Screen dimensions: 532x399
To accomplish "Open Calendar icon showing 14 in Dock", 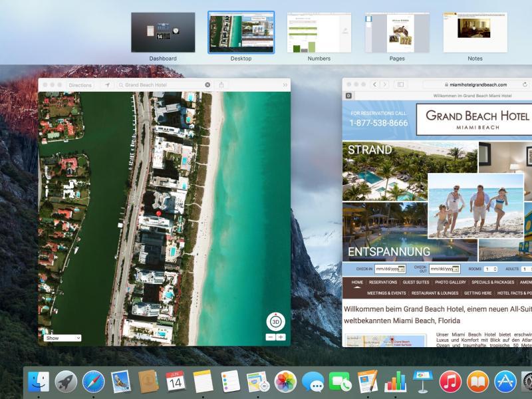I will coord(176,381).
